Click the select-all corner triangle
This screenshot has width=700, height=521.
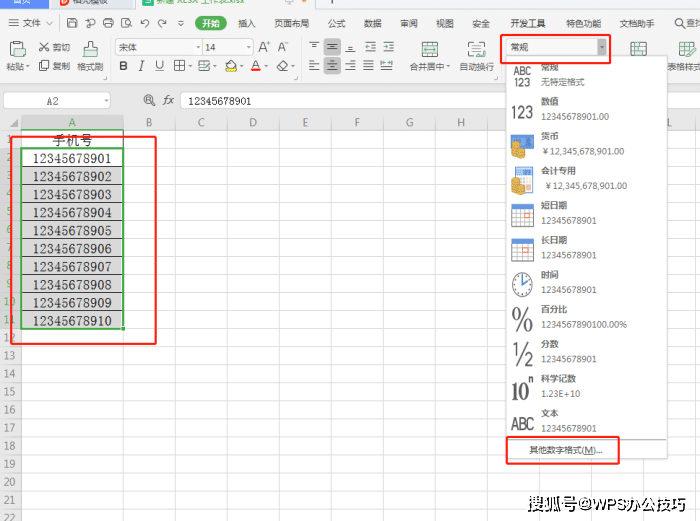coord(13,123)
